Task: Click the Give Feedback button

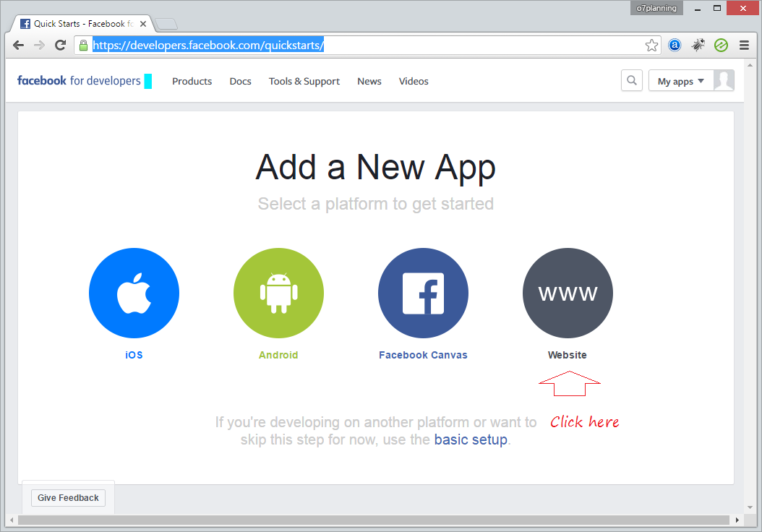Action: click(x=68, y=498)
